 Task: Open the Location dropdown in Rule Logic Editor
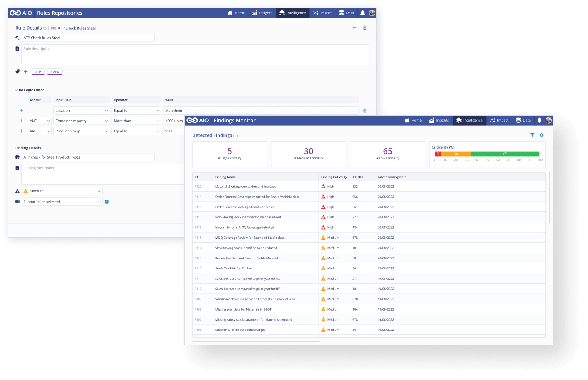pyautogui.click(x=81, y=110)
